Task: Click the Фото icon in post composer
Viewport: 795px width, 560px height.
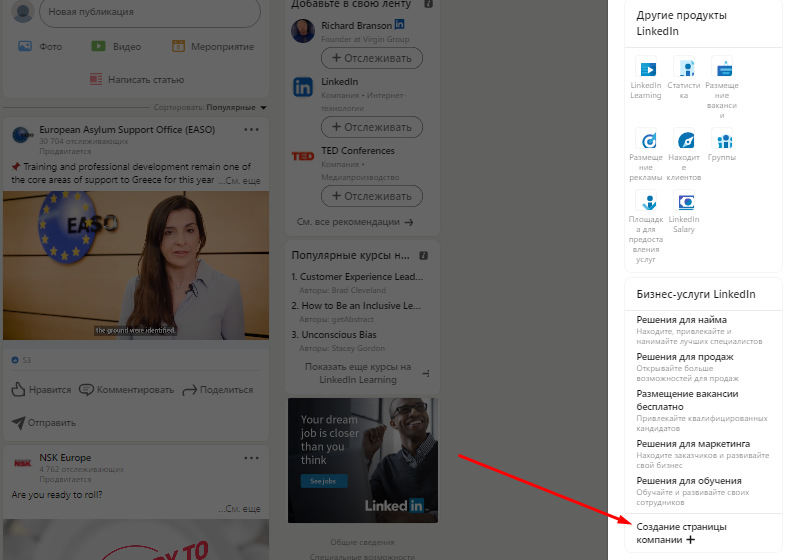Action: click(x=25, y=46)
